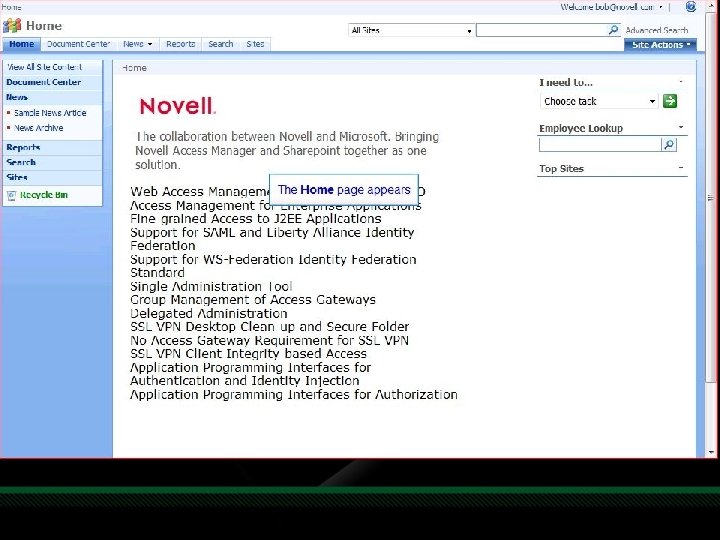The width and height of the screenshot is (720, 540).
Task: Open Sites in the left sidebar
Action: coord(17,177)
